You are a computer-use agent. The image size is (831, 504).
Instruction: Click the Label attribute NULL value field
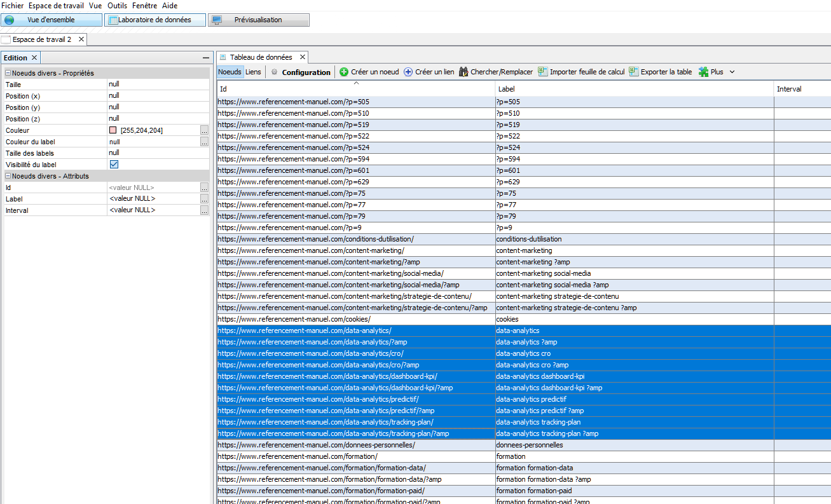(153, 199)
